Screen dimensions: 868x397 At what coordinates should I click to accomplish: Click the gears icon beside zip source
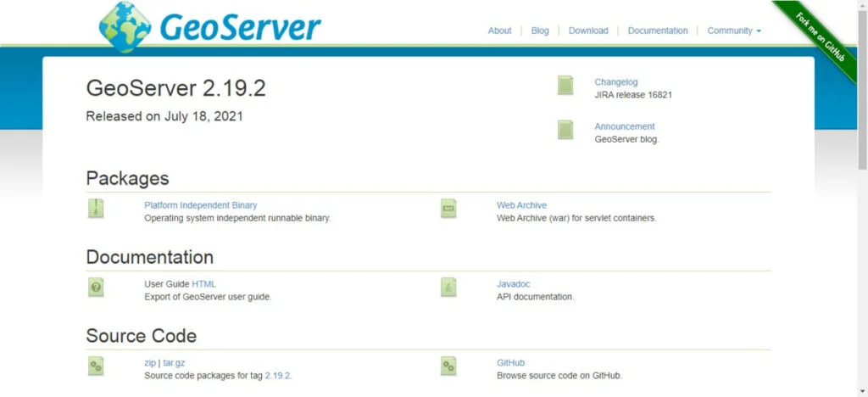click(x=96, y=366)
